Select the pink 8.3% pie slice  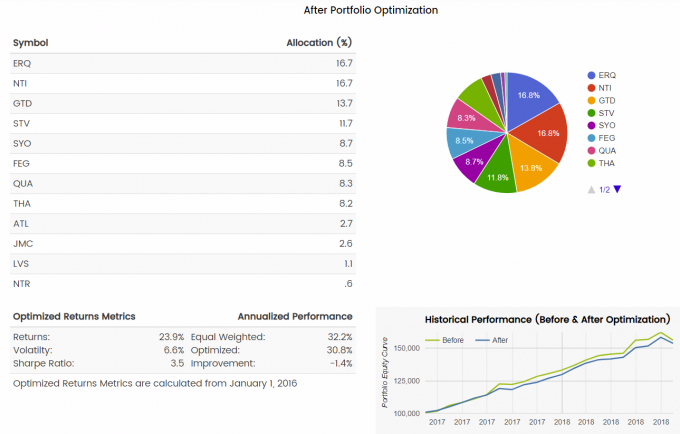pyautogui.click(x=469, y=117)
